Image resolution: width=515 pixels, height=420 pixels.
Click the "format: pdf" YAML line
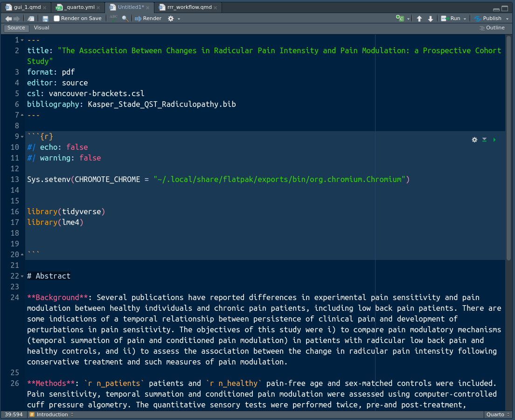51,72
